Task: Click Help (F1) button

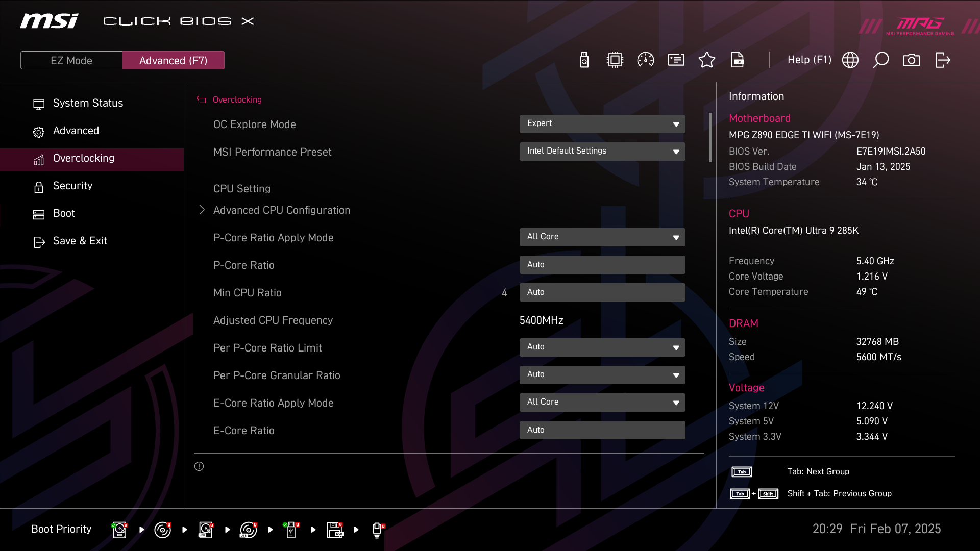Action: [809, 60]
